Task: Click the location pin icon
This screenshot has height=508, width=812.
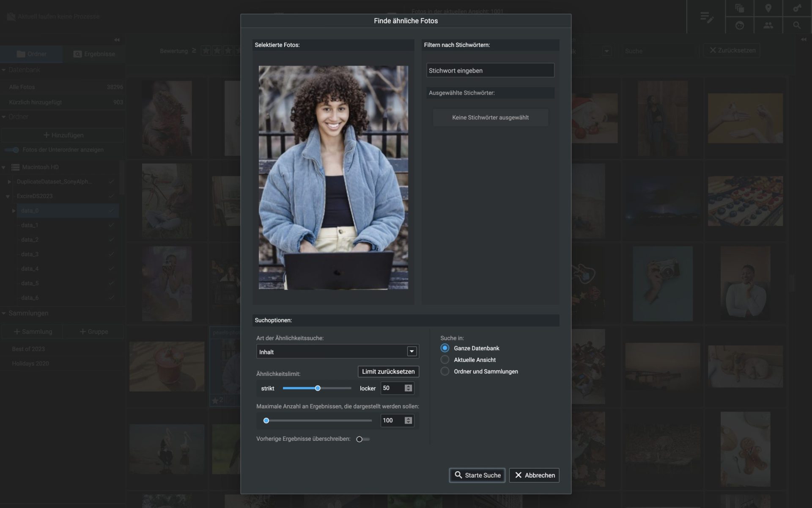Action: coord(768,8)
